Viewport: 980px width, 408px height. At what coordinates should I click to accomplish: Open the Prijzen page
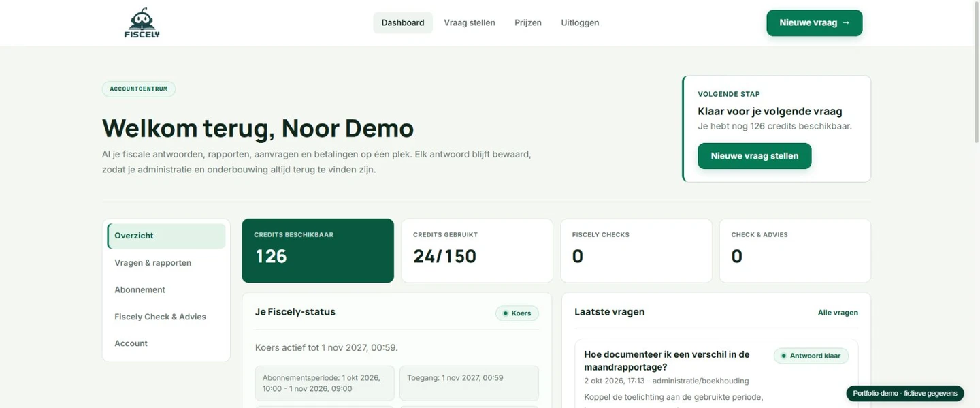click(528, 22)
